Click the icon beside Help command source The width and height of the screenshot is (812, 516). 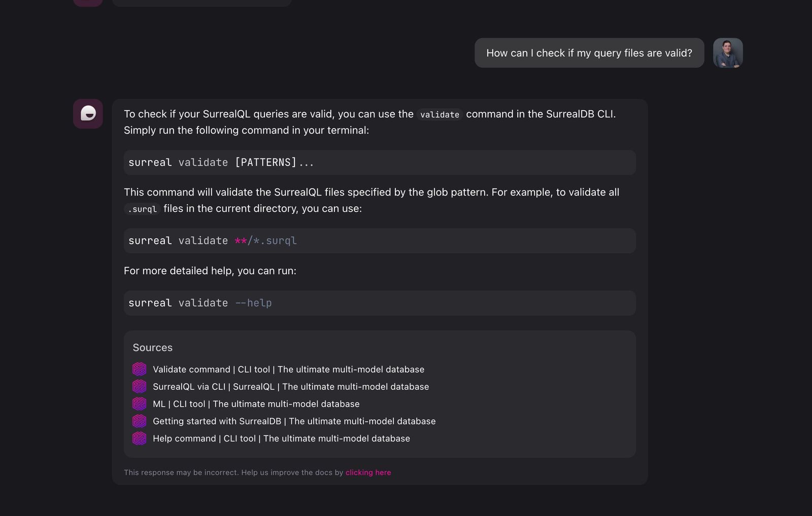point(140,438)
